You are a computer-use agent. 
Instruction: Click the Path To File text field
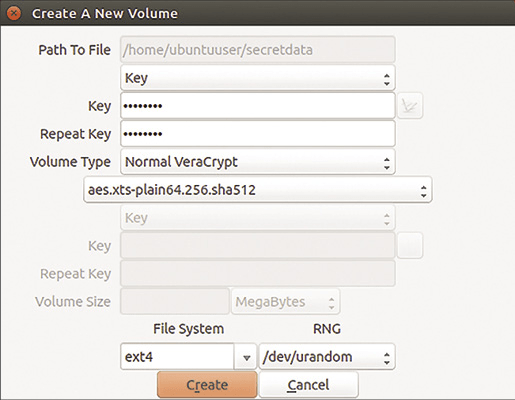coord(258,50)
